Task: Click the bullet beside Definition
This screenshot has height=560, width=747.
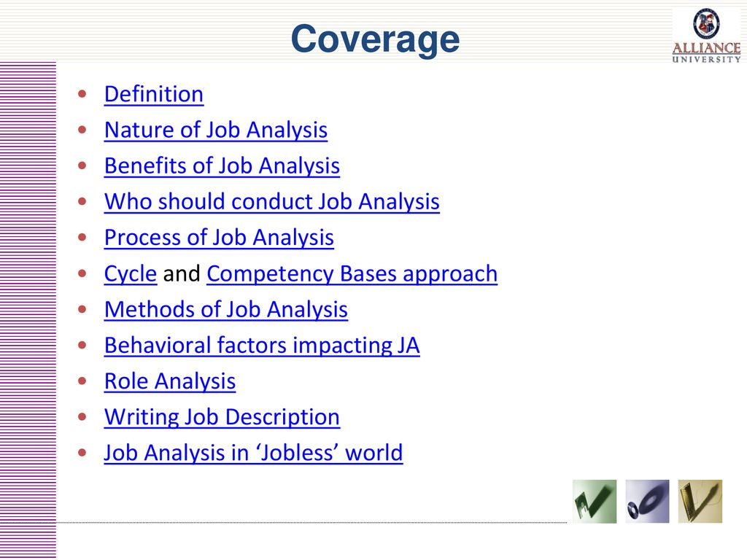Action: pos(82,94)
